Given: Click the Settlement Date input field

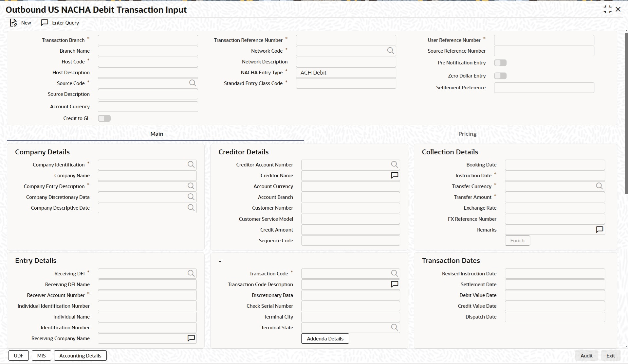Looking at the screenshot, I should 555,285.
